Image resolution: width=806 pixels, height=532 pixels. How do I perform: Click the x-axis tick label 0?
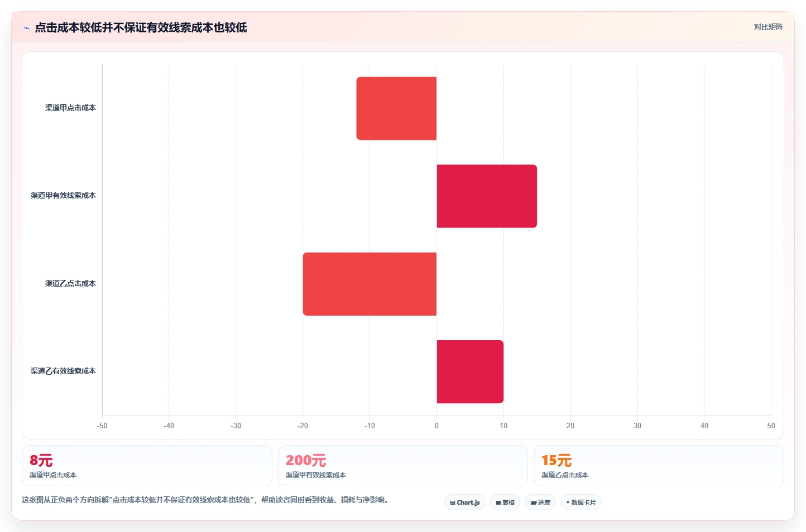point(436,425)
